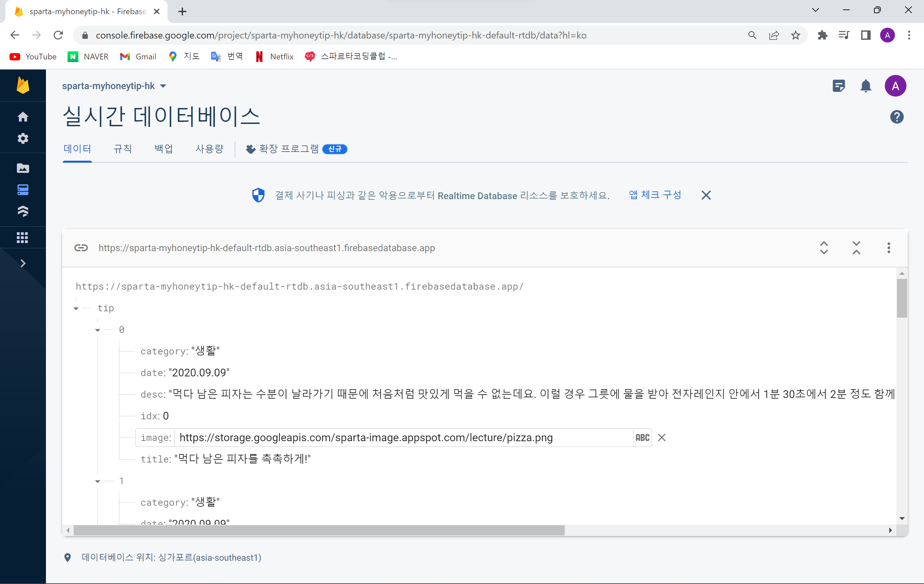This screenshot has width=924, height=584.
Task: Reload the page
Action: (58, 35)
